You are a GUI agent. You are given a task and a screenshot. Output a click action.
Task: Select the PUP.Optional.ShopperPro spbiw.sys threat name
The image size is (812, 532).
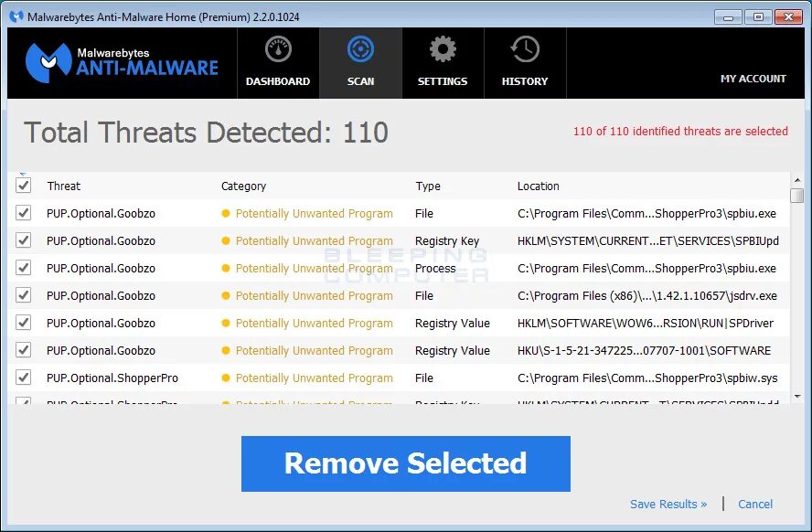(112, 378)
